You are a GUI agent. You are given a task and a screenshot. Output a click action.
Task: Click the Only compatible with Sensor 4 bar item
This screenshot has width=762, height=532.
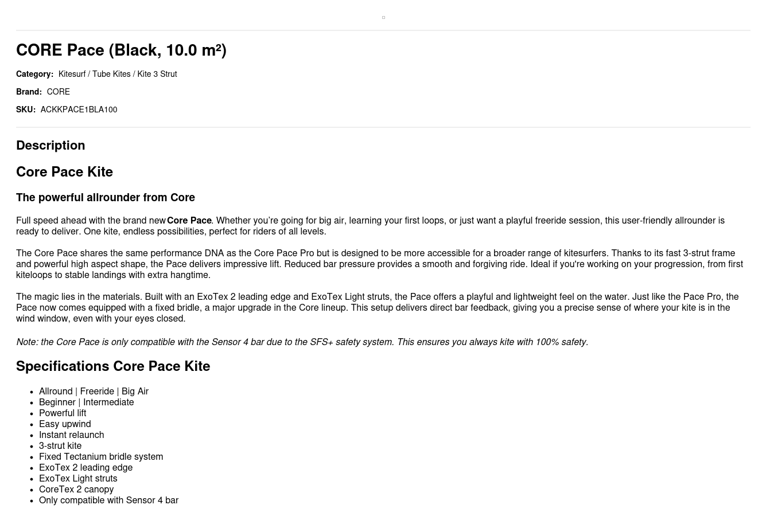click(x=108, y=500)
